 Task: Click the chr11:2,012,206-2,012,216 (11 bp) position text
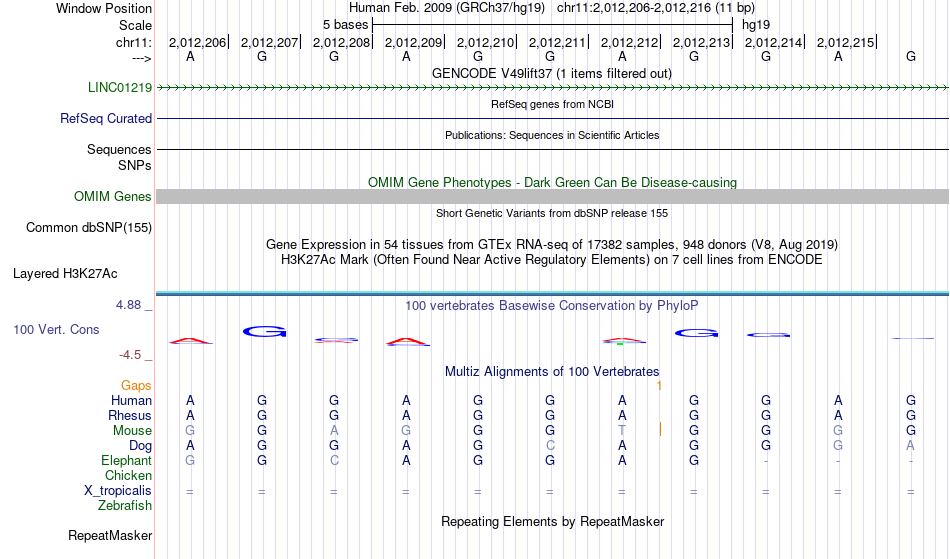(656, 8)
